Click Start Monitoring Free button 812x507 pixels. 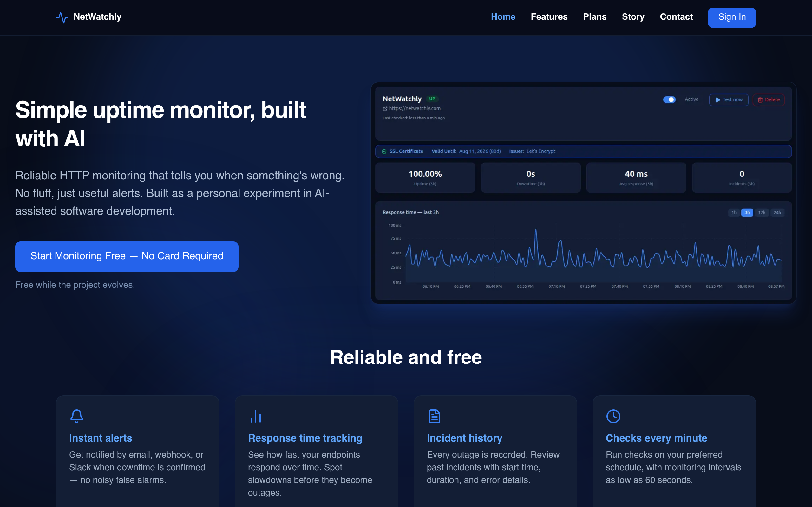[127, 257]
